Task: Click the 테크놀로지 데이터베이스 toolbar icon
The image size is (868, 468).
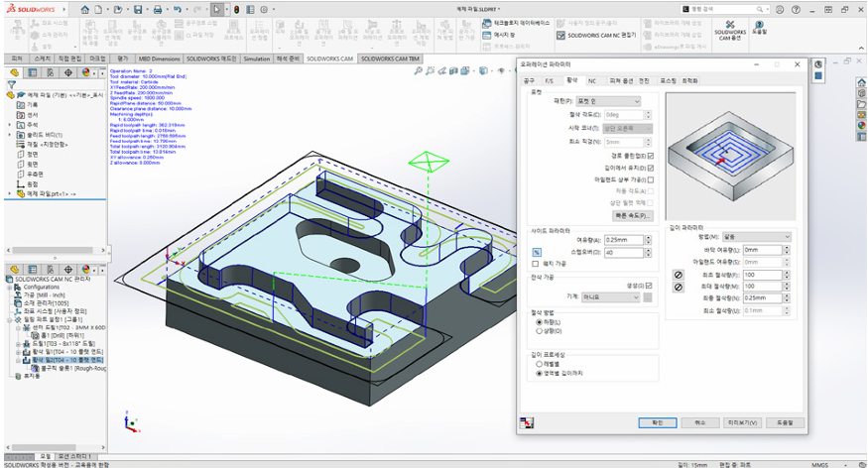Action: (x=486, y=22)
